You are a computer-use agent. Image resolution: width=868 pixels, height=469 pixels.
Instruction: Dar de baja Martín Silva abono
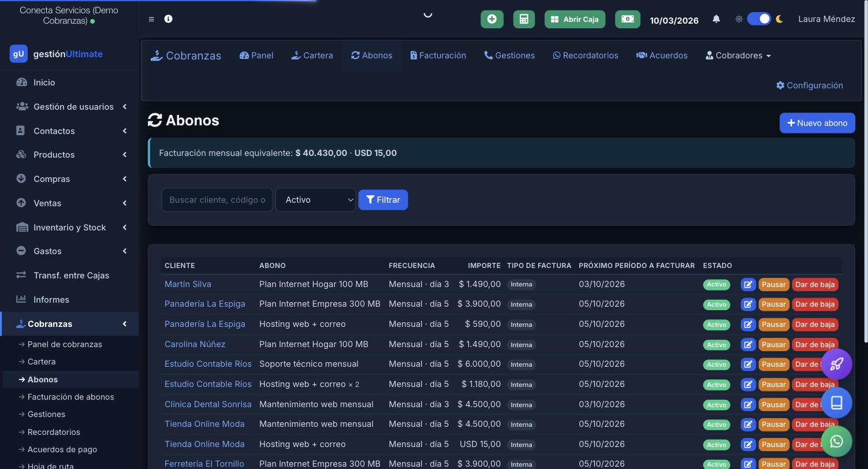click(x=815, y=284)
